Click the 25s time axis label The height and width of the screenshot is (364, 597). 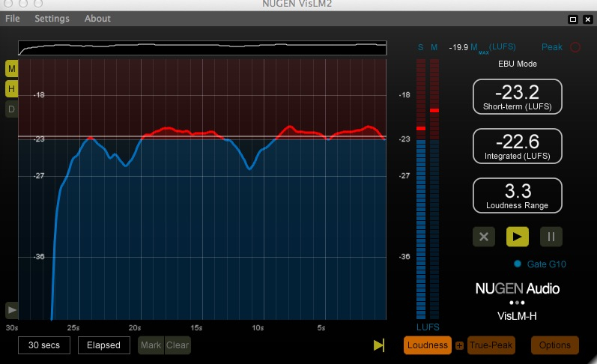coord(73,328)
